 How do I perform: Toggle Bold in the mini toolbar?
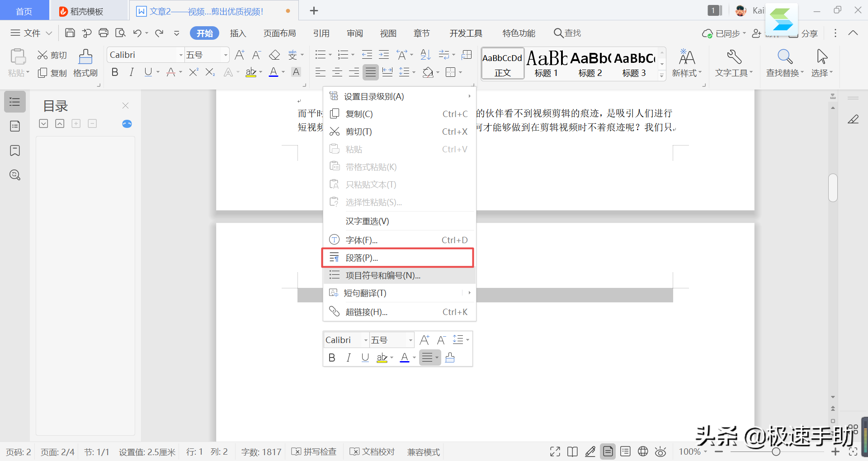[x=332, y=358]
